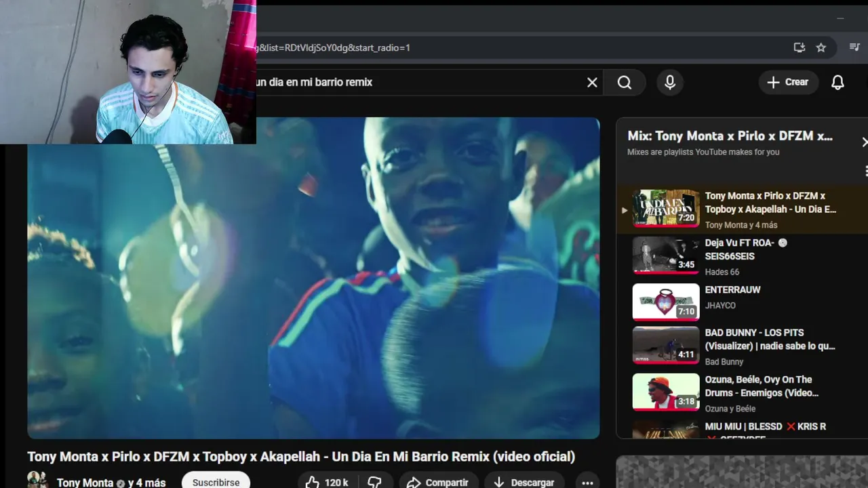Click the Descargar download button
This screenshot has height=488, width=868.
pyautogui.click(x=524, y=482)
